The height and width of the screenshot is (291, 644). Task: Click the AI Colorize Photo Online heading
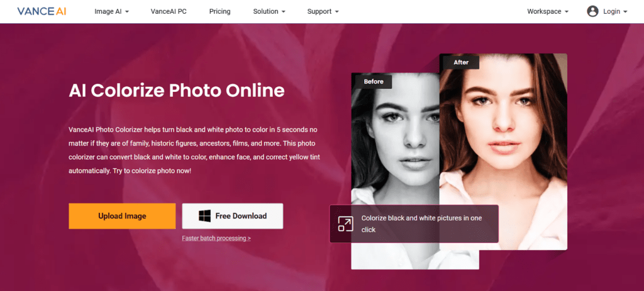pyautogui.click(x=177, y=91)
